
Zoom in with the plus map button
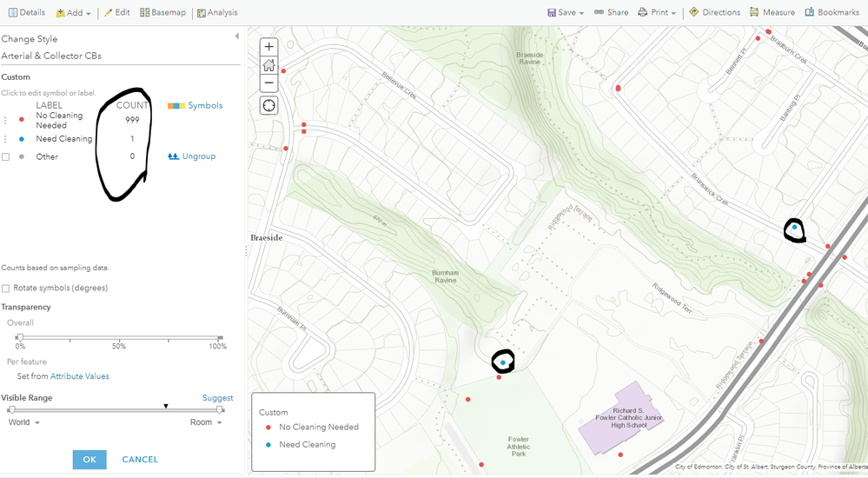(268, 47)
